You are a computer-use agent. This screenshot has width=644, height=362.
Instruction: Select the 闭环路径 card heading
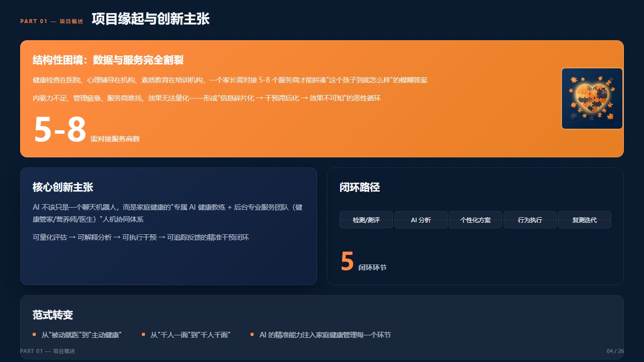coord(360,187)
